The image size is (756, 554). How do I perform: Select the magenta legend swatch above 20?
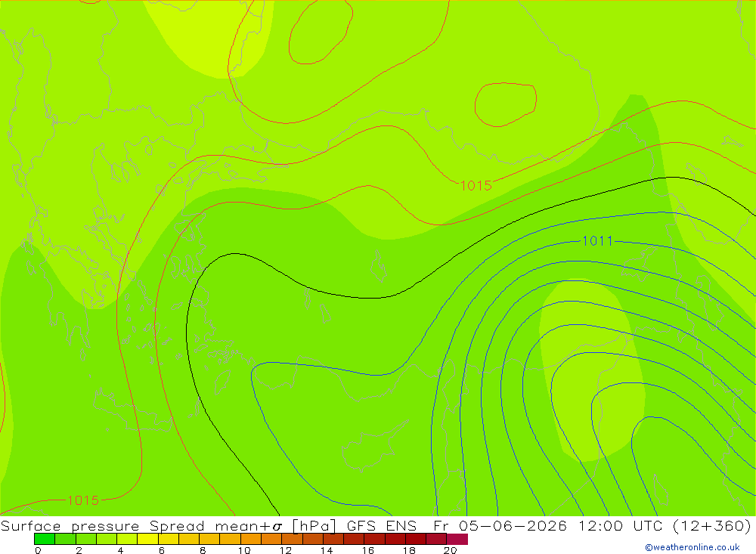pos(457,539)
